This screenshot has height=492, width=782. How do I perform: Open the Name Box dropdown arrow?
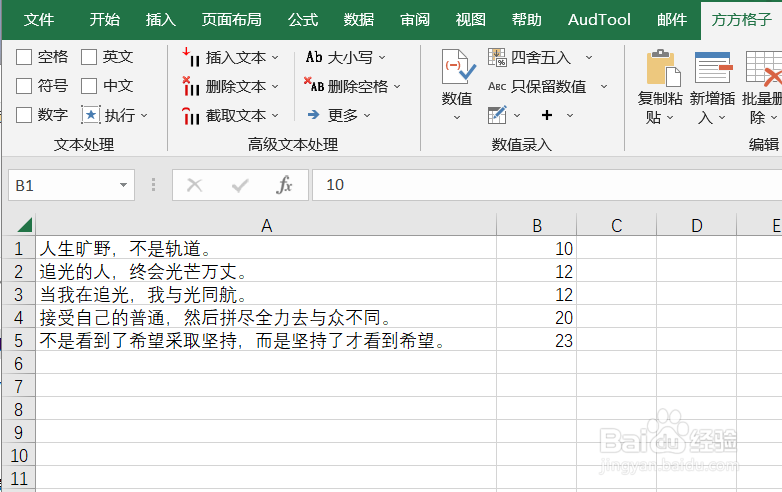(123, 185)
